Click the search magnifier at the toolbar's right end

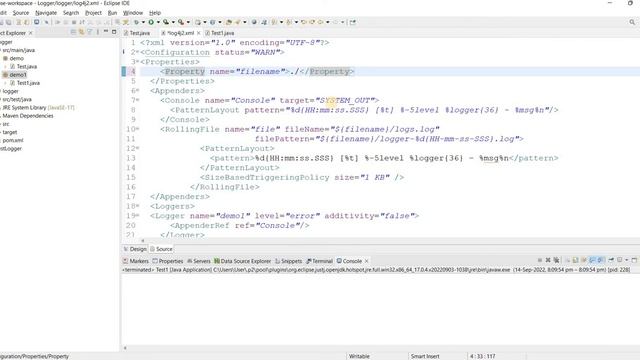click(x=632, y=22)
